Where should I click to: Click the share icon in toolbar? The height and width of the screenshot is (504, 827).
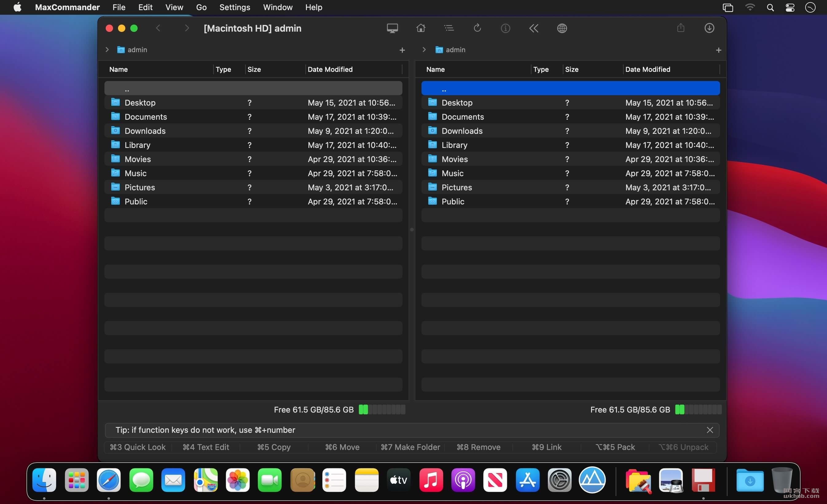click(x=680, y=28)
